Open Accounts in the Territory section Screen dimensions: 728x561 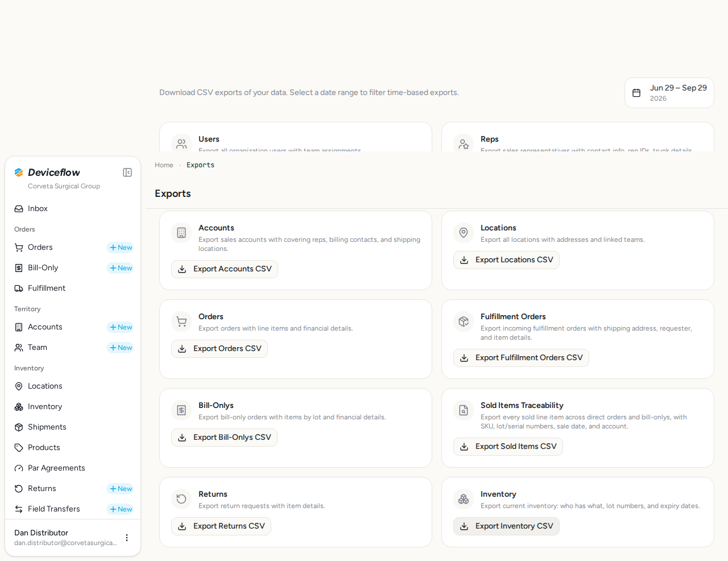[57, 327]
